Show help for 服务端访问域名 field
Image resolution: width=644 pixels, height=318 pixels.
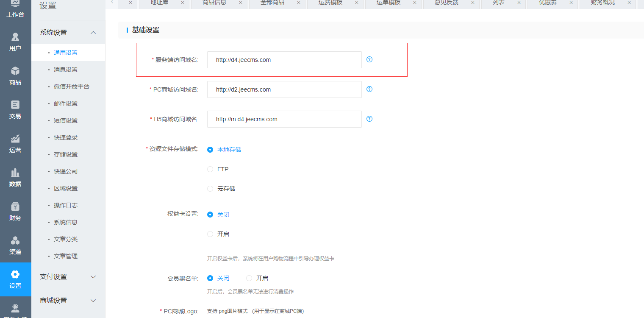point(369,59)
